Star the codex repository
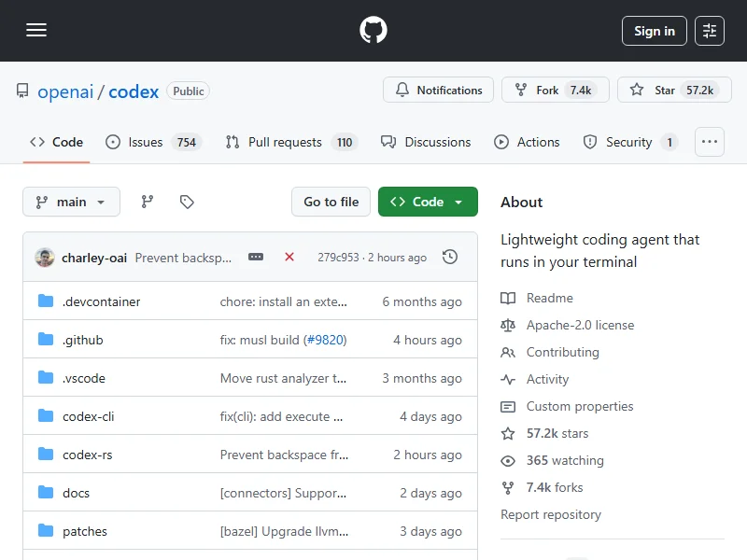747x560 pixels. coord(674,91)
